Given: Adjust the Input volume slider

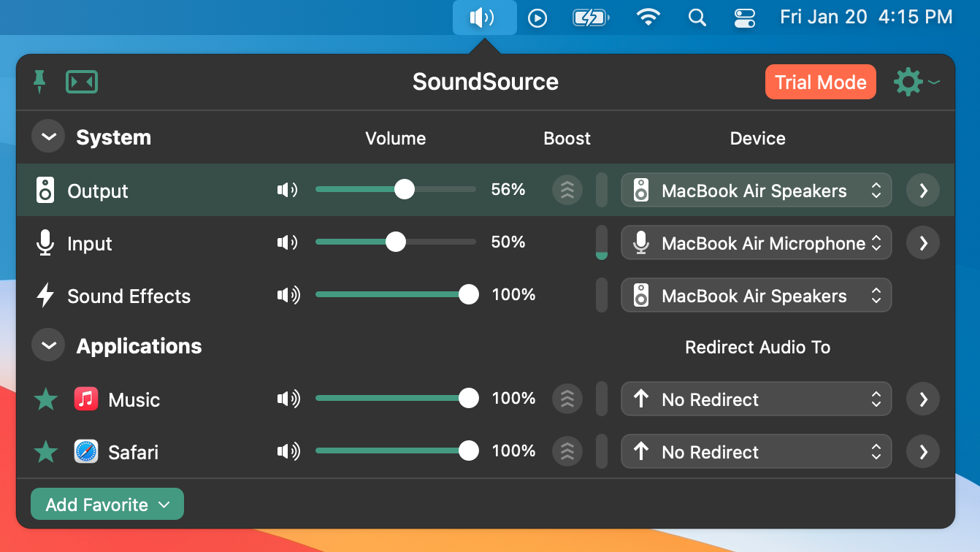Looking at the screenshot, I should coord(396,242).
